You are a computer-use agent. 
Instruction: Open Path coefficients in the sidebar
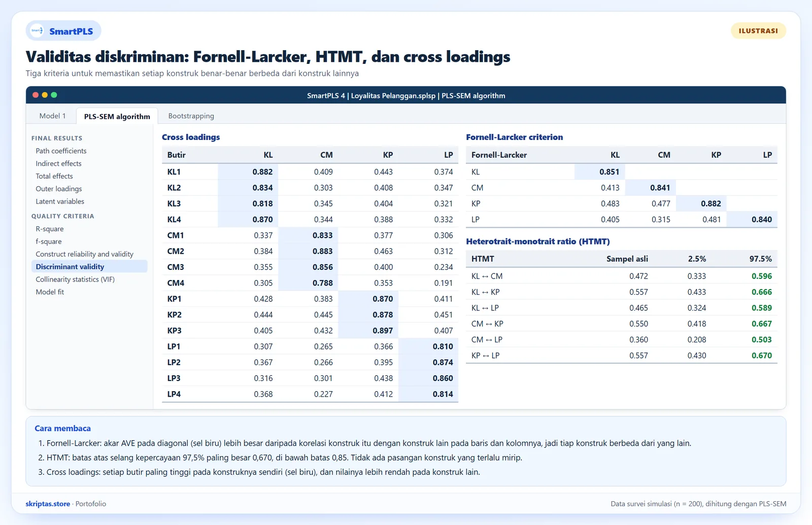[61, 151]
